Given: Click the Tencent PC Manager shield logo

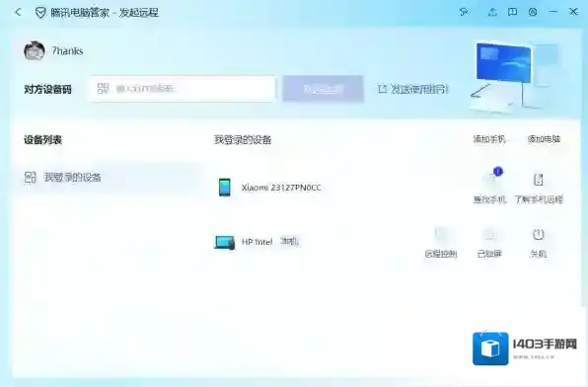Looking at the screenshot, I should pos(40,13).
